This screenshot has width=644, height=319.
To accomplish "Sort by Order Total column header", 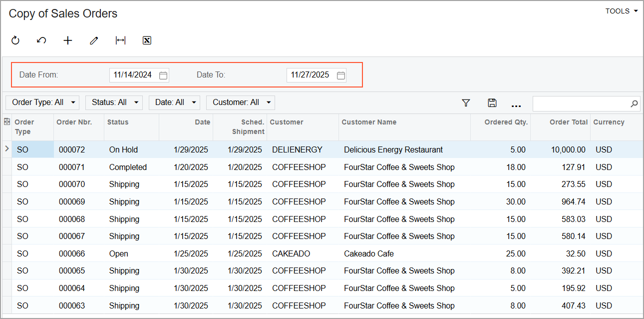I will (x=568, y=122).
